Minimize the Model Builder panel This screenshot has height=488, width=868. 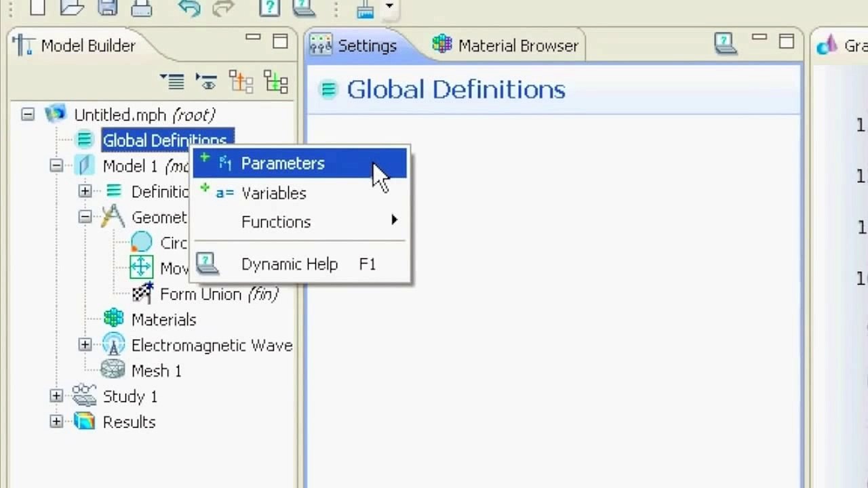254,39
